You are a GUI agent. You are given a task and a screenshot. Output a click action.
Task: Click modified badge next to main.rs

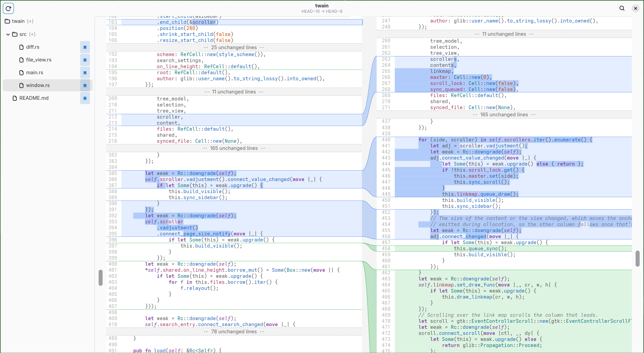(x=85, y=73)
